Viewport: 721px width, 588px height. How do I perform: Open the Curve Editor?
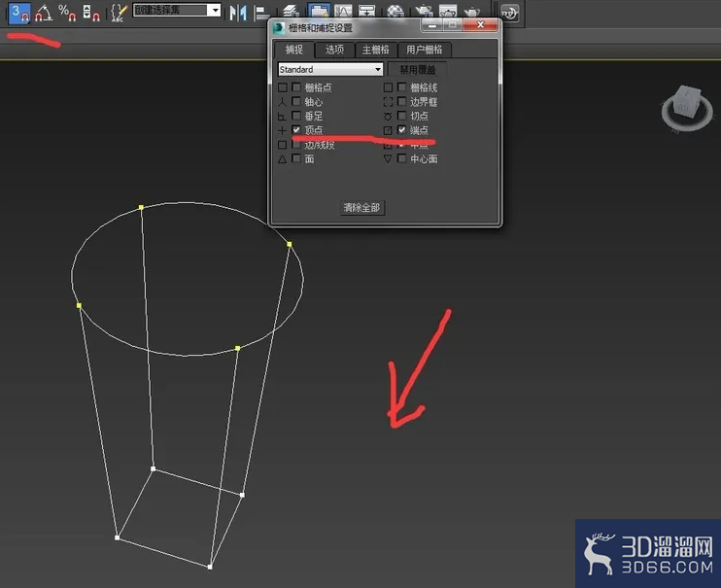coord(343,10)
